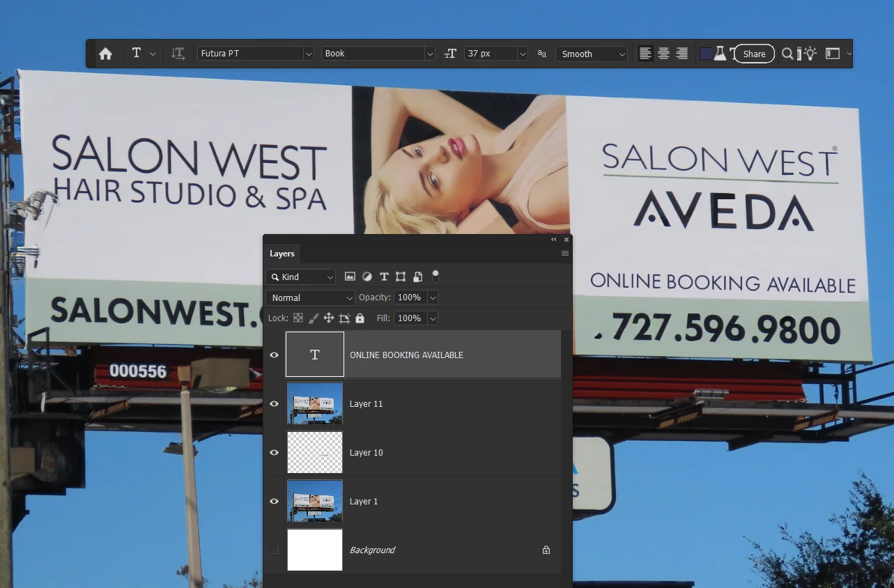Screen dimensions: 894x588
Task: Select the Background layer white thumbnail
Action: pyautogui.click(x=315, y=550)
